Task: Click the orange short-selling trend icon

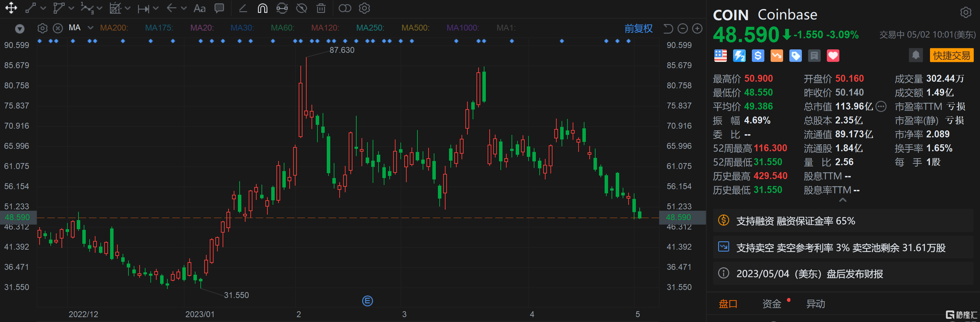Action: (x=776, y=56)
